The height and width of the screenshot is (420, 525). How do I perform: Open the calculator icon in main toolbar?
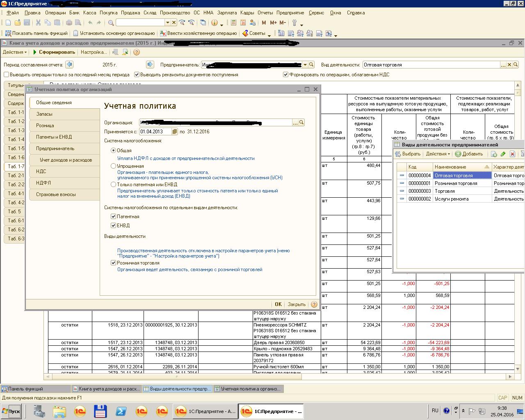(233, 23)
